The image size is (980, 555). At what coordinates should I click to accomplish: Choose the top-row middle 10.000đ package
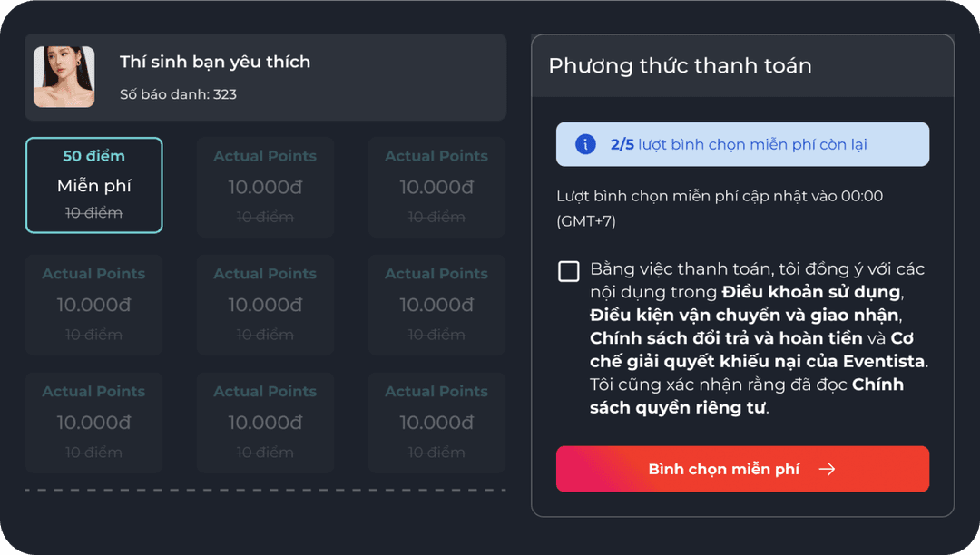(265, 187)
